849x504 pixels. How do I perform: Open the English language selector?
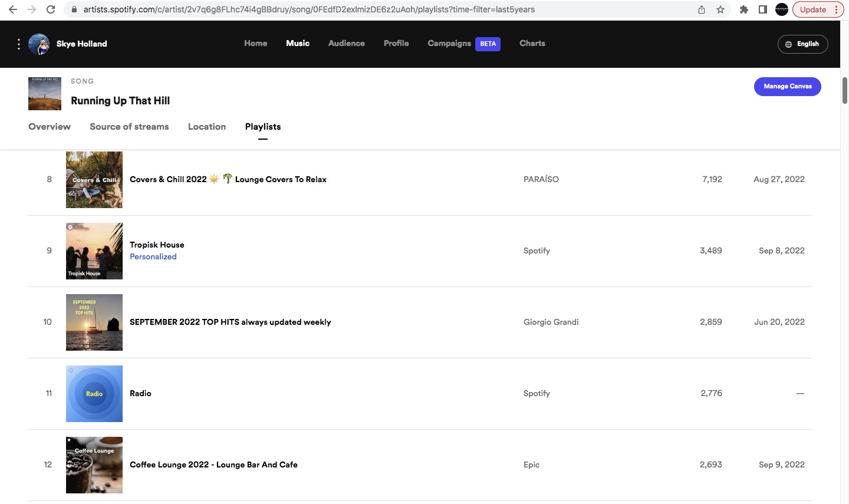(x=802, y=44)
